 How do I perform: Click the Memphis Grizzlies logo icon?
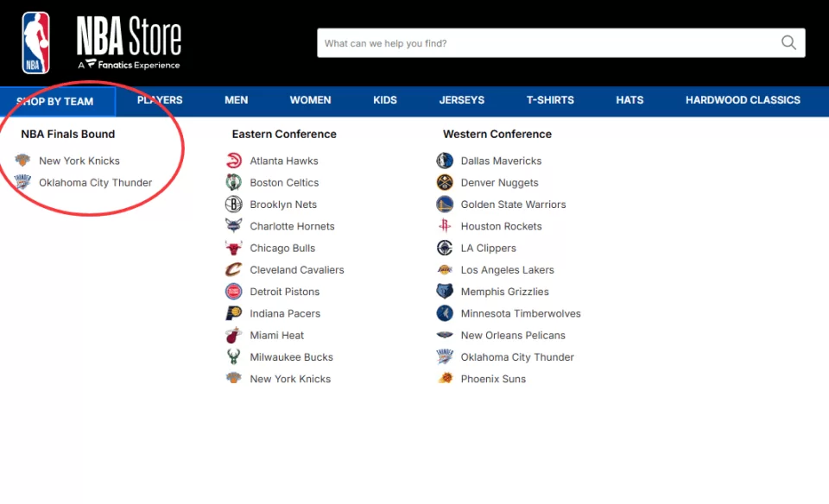tap(445, 292)
